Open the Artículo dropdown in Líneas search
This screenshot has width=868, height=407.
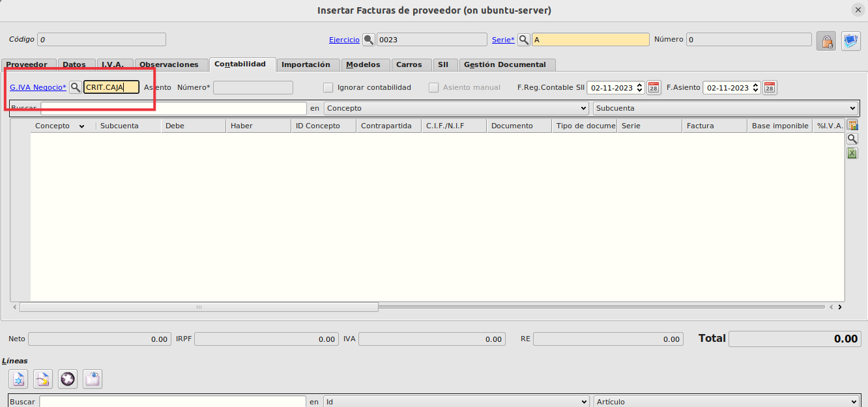(x=726, y=402)
